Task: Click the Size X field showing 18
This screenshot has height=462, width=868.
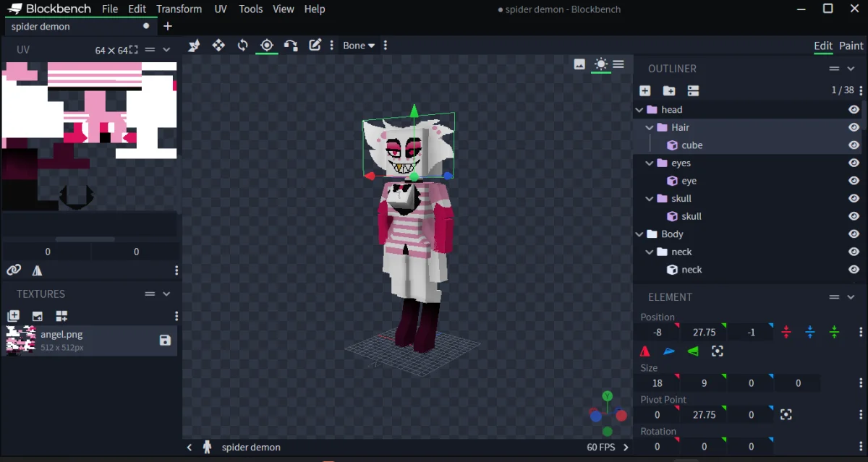Action: tap(658, 383)
